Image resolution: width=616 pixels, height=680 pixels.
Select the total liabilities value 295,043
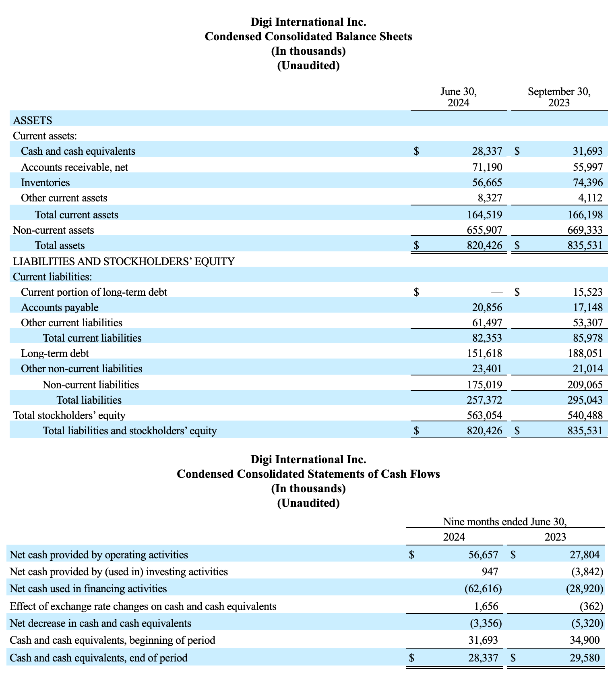click(x=585, y=400)
